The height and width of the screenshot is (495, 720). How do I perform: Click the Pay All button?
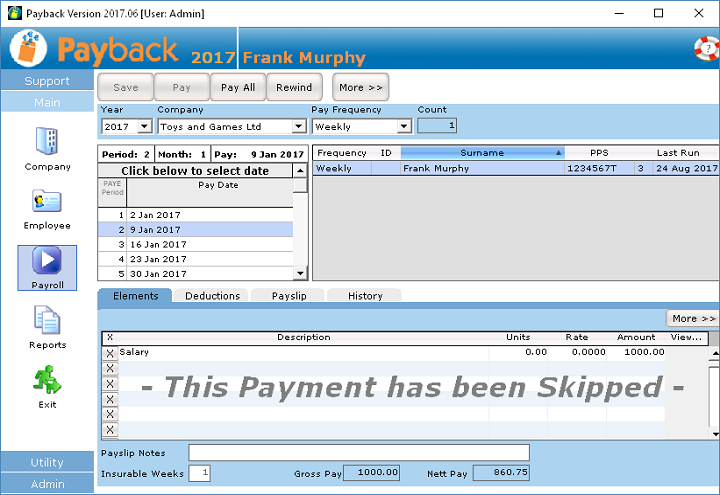click(x=238, y=88)
